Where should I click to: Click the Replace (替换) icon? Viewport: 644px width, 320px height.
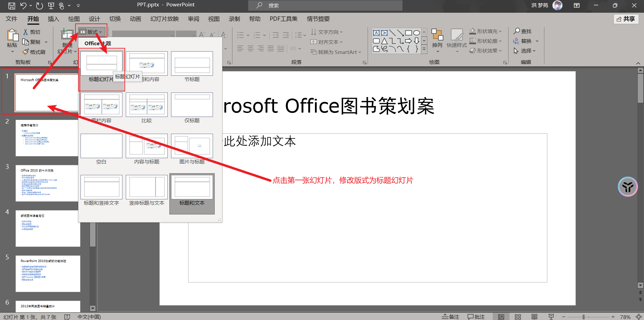click(x=516, y=41)
